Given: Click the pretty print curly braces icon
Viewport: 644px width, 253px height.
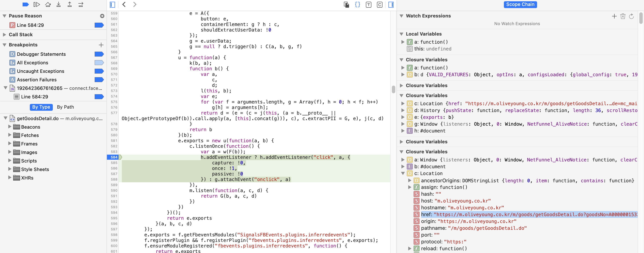Looking at the screenshot, I should click(358, 4).
